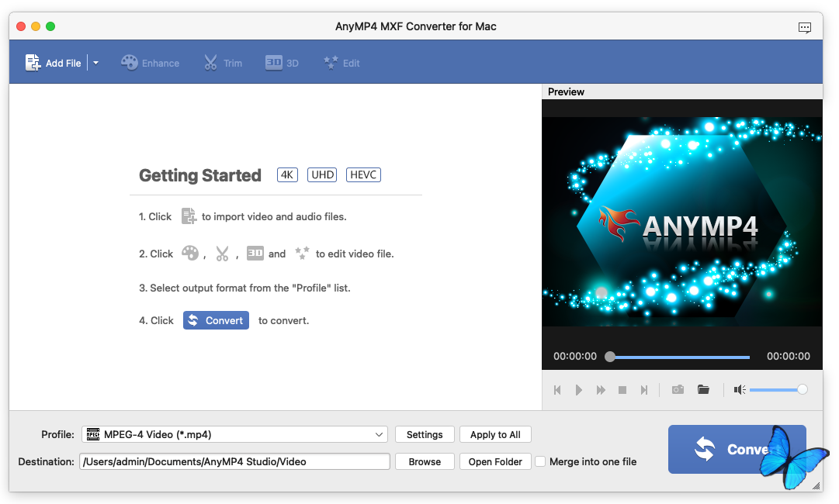Expand the Add File dropdown arrow
839x504 pixels.
click(x=95, y=63)
